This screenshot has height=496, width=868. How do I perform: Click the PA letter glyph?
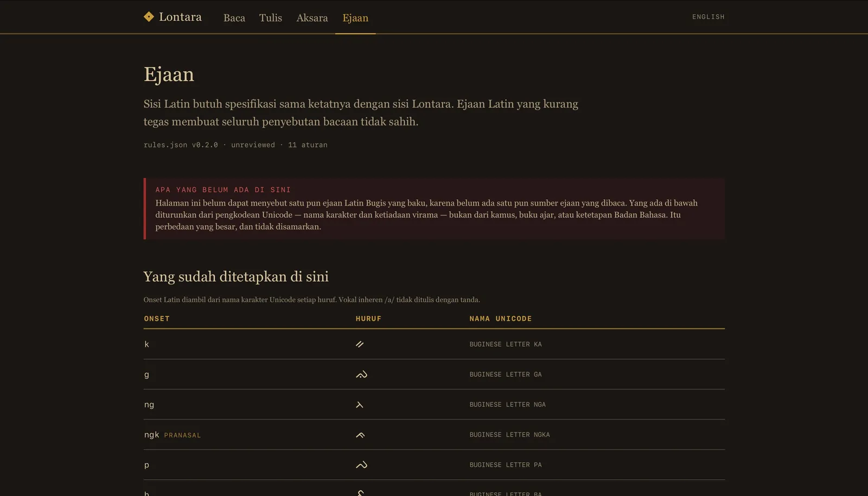[361, 465]
